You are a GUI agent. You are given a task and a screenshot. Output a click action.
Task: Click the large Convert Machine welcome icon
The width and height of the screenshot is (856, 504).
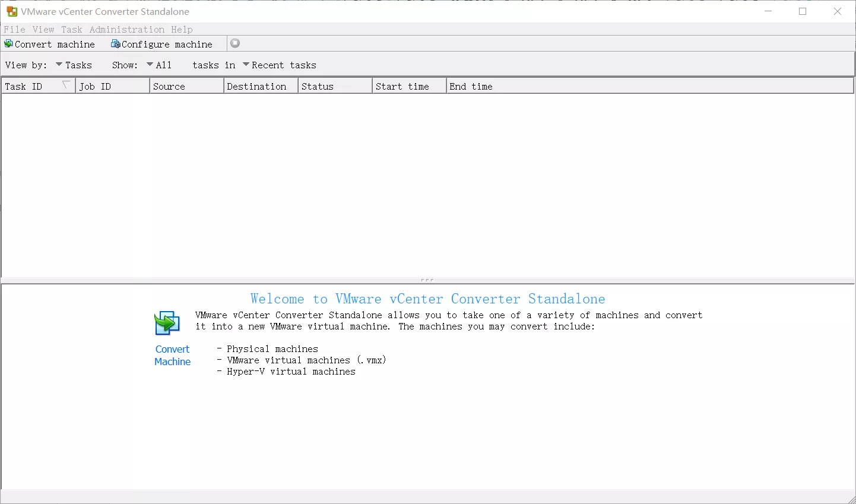point(167,324)
